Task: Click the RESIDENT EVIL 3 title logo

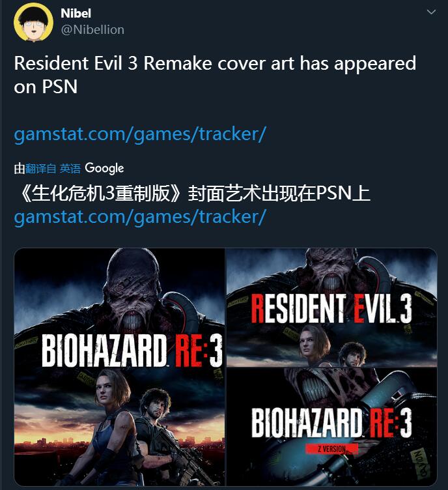Action: [331, 309]
